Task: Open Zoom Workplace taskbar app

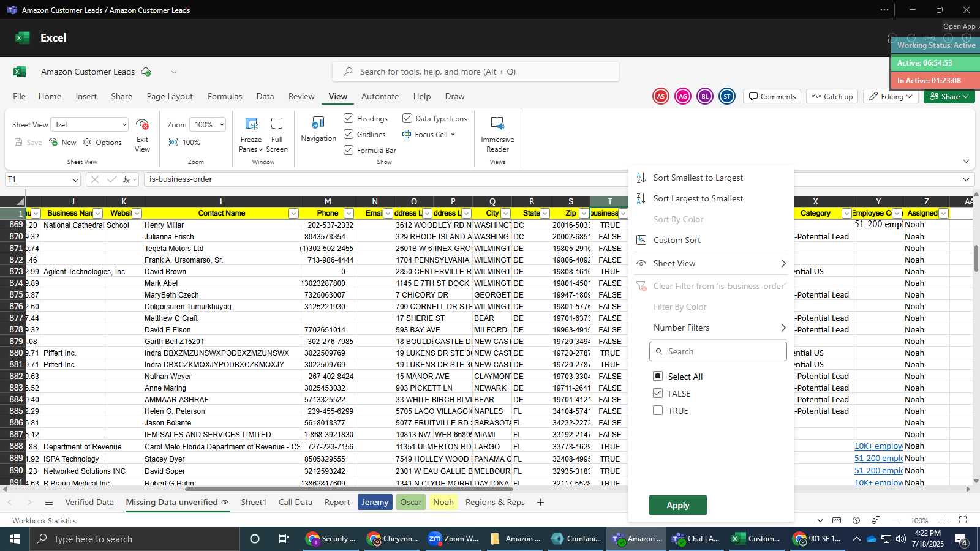Action: (453, 539)
